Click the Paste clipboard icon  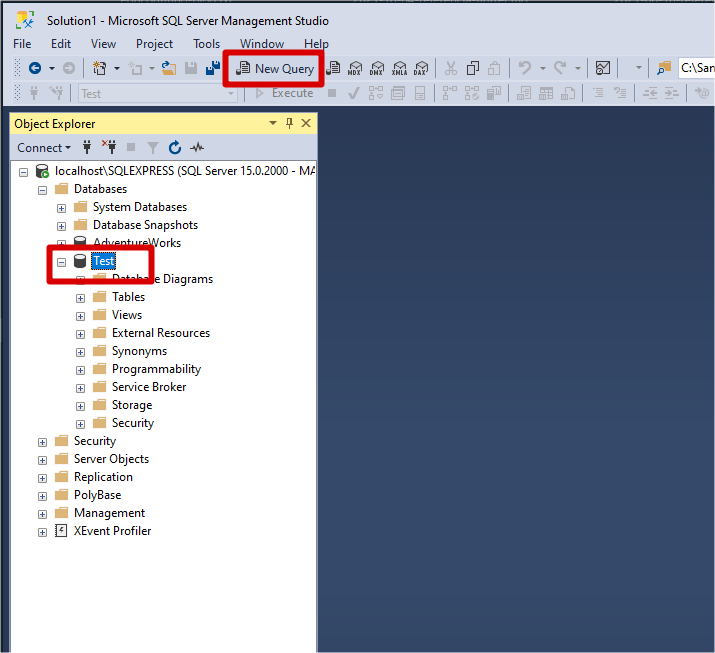pos(494,68)
